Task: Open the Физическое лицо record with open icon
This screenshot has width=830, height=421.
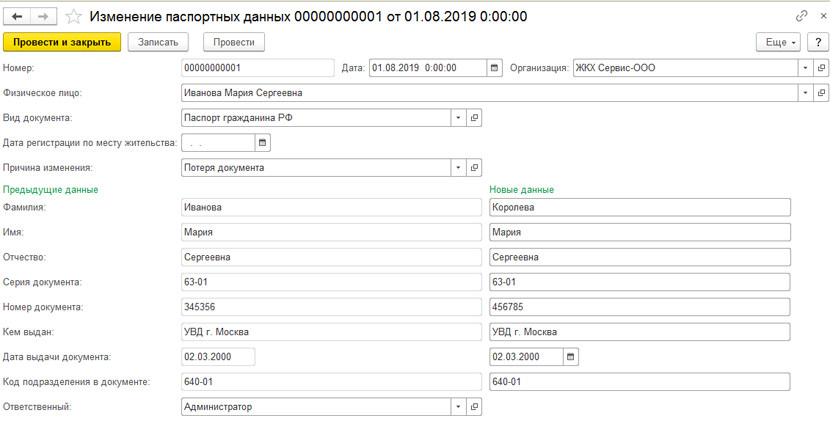Action: tap(821, 93)
